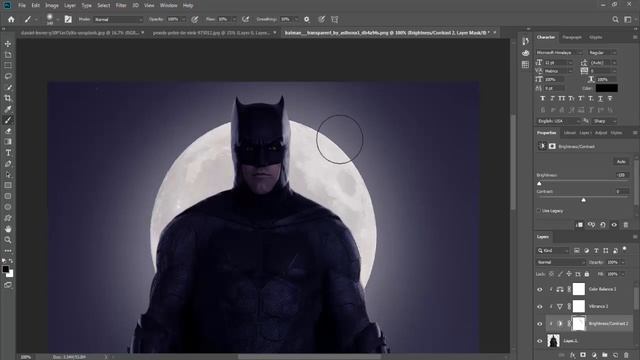Open layer style fx menu

click(x=573, y=356)
